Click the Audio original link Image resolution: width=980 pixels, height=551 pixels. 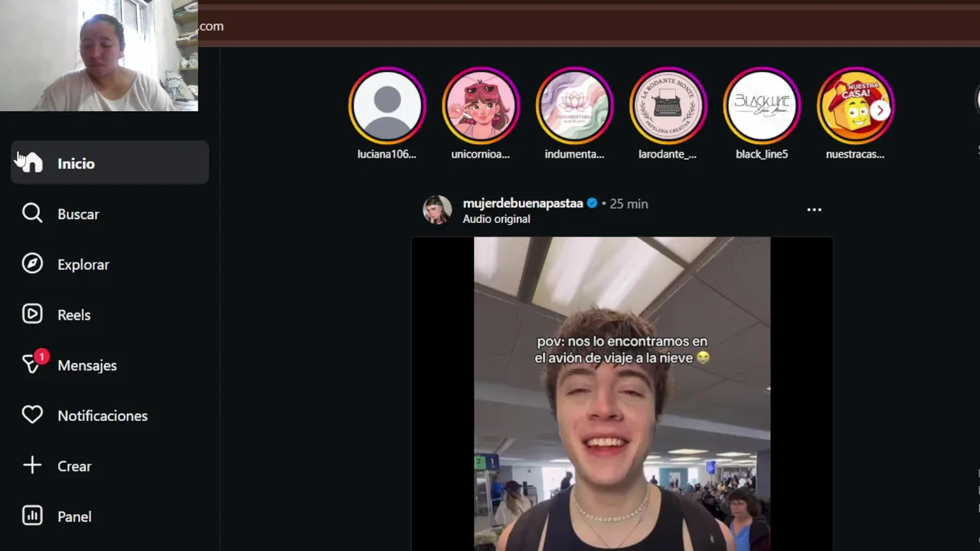pos(496,219)
